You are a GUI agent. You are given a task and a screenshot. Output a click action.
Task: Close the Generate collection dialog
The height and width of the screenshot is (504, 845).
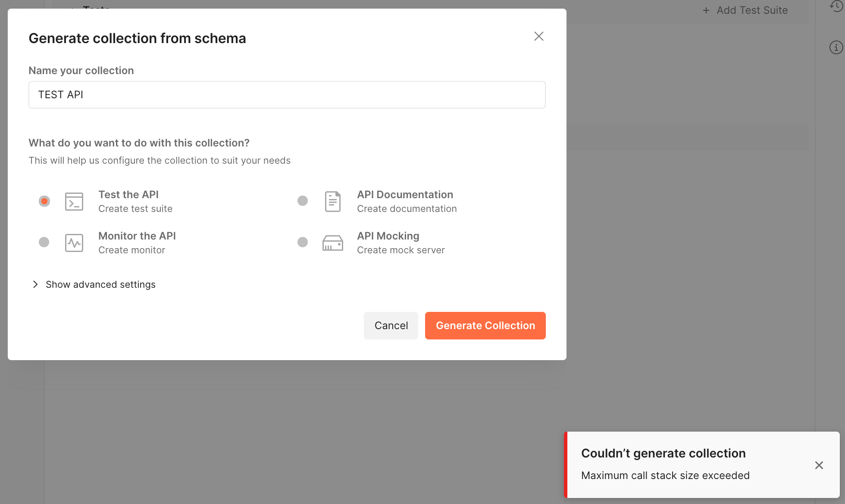pos(538,36)
